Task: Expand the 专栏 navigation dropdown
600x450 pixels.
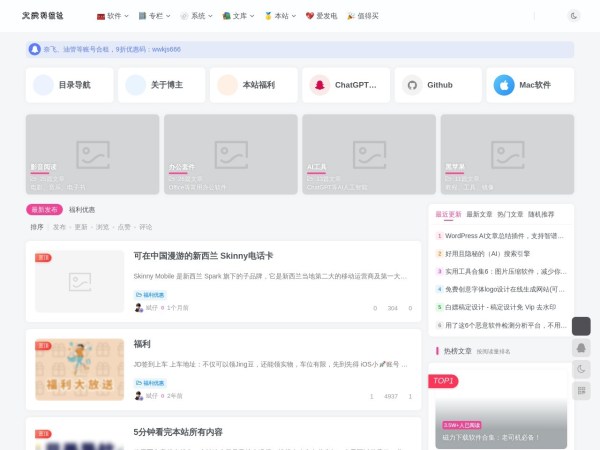Action: coord(154,16)
